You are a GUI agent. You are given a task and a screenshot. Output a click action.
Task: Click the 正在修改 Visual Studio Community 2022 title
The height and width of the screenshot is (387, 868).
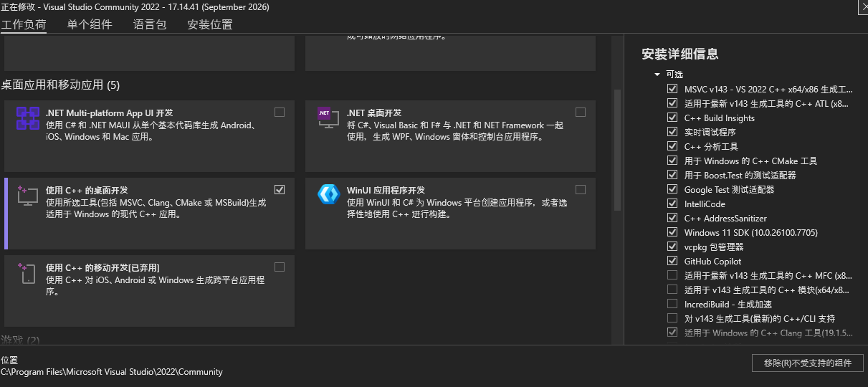(x=135, y=7)
